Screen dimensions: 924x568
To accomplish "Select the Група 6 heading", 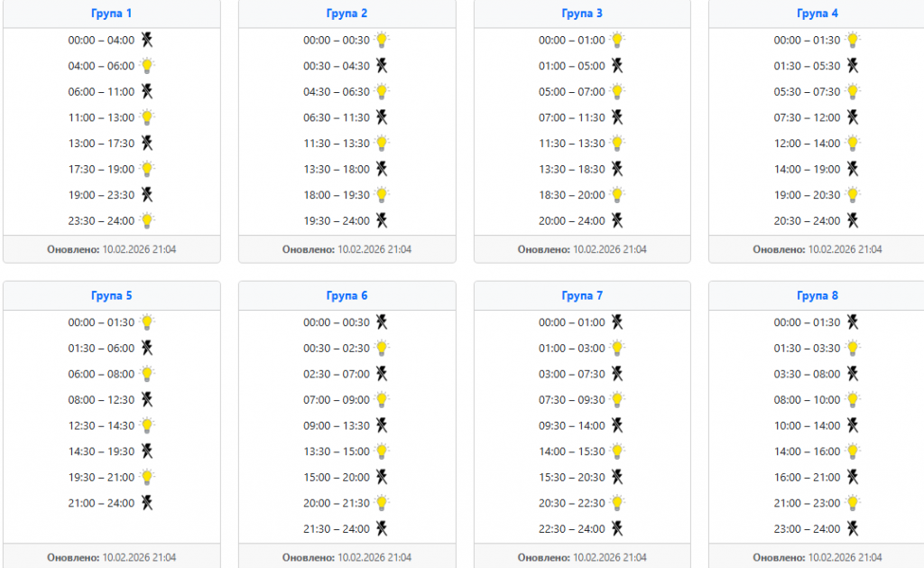I will 346,295.
